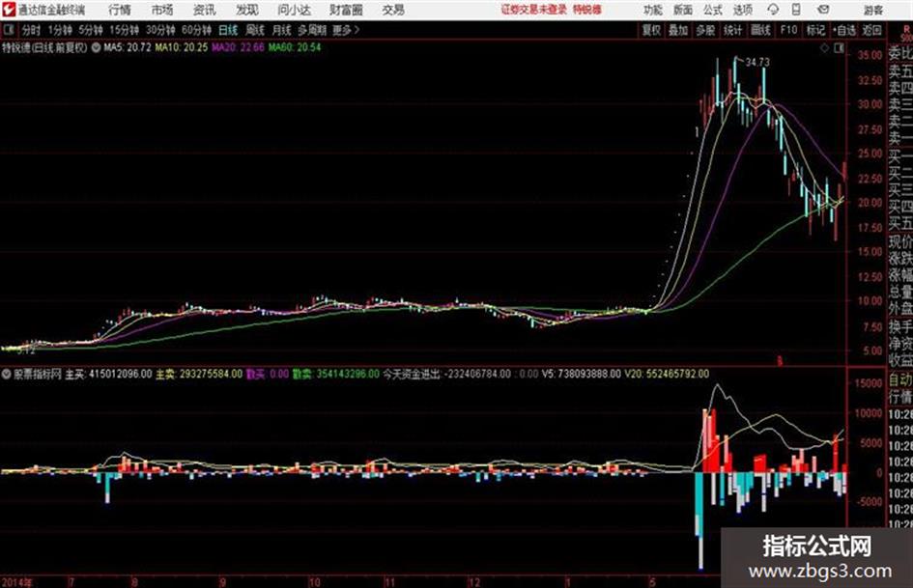Expand the main chart indicator dropdown arrow

(x=96, y=47)
